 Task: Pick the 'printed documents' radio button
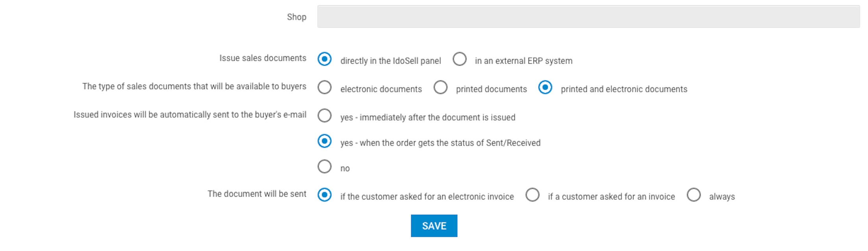tap(440, 87)
